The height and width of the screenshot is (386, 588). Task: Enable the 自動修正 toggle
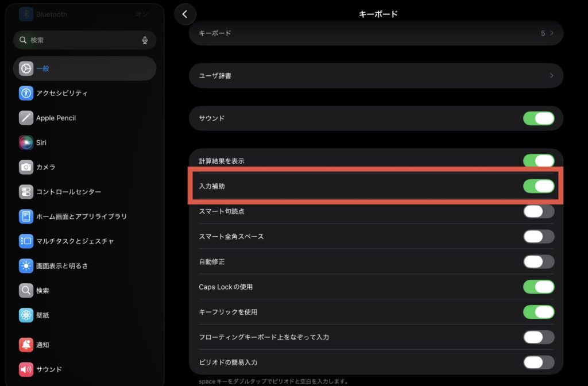[x=538, y=262]
